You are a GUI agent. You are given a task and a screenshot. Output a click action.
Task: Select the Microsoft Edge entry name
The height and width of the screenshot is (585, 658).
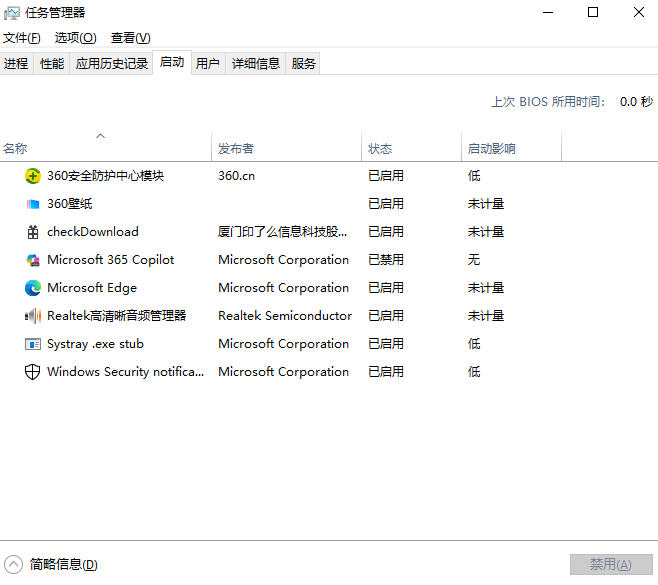click(x=92, y=288)
